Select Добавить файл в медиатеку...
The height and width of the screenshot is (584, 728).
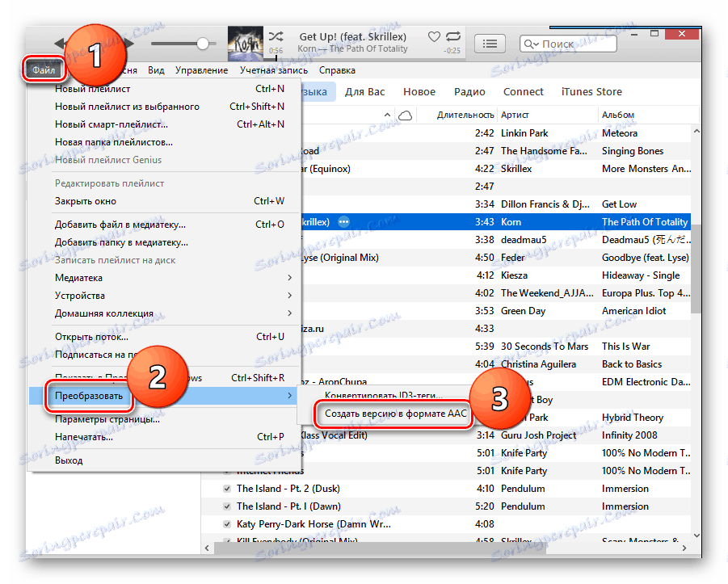162,225
